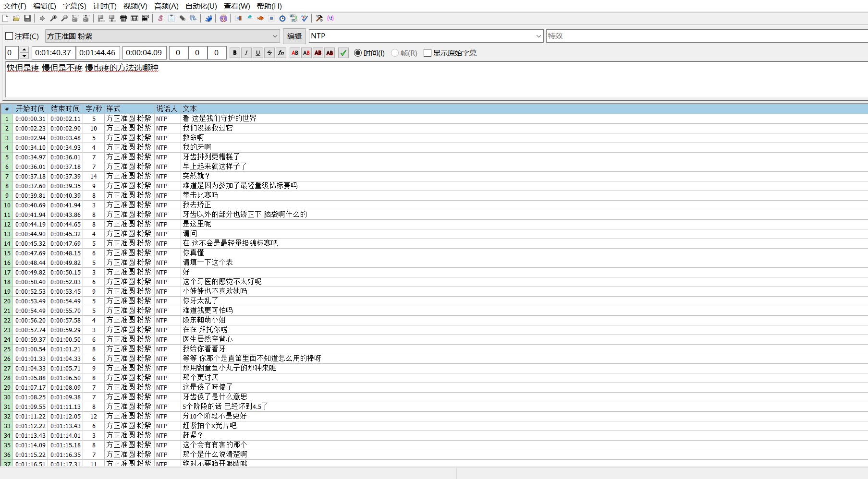Screen dimensions: 868x479
Task: Toggle strikeout formatting (S button)
Action: coord(269,53)
